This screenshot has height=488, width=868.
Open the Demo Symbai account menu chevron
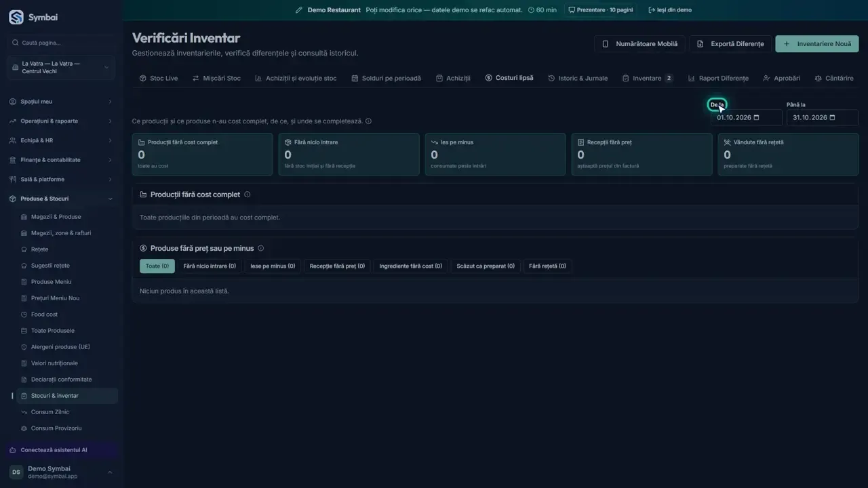click(110, 472)
